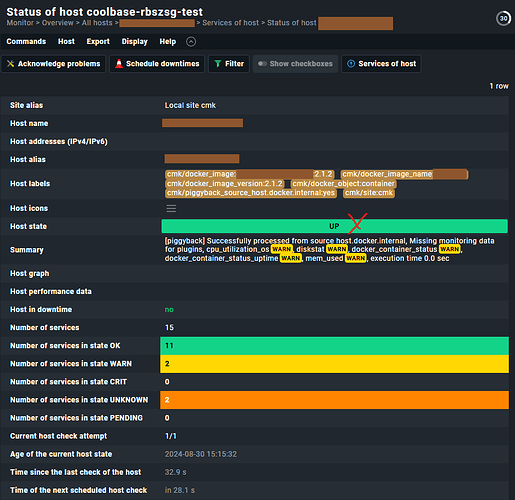Click the green UP host state bar

334,226
